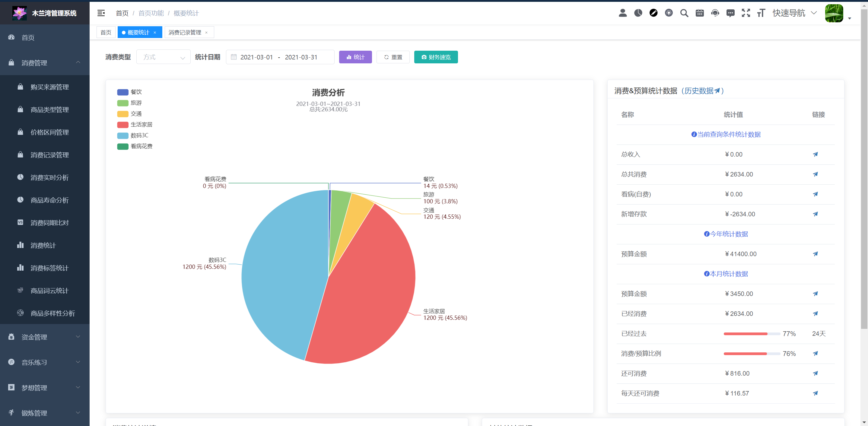
Task: Click the 总收入 row link icon
Action: click(x=815, y=154)
